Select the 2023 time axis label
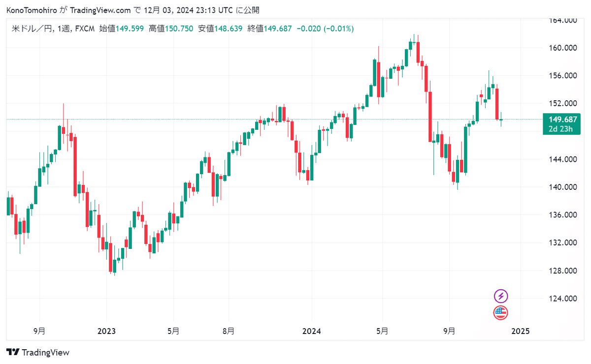591x364 pixels. [x=106, y=331]
